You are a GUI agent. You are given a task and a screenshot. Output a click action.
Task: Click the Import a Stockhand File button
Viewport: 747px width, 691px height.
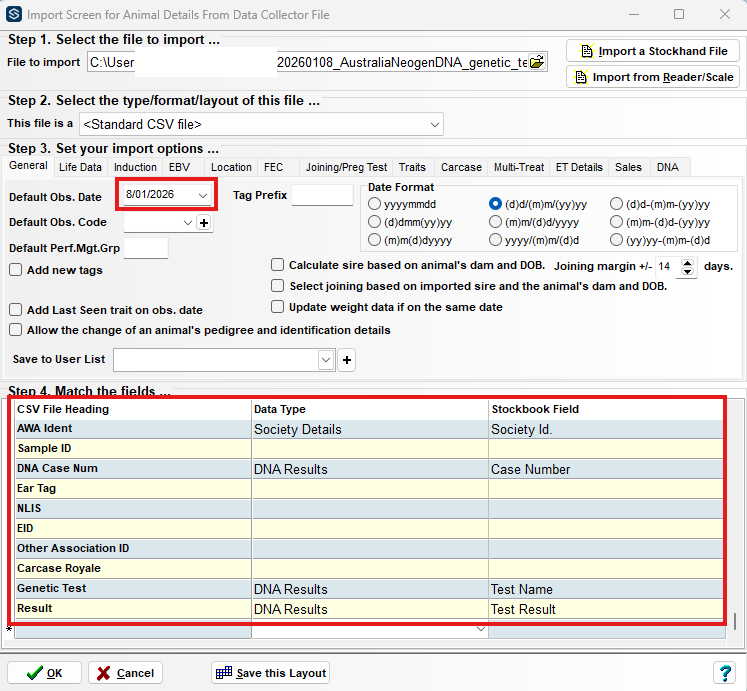pyautogui.click(x=653, y=51)
